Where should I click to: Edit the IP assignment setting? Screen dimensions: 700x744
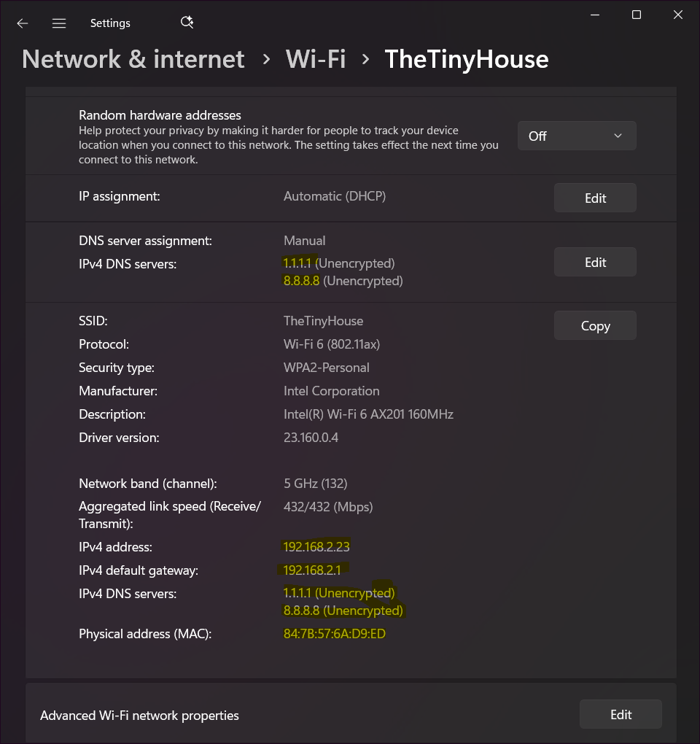595,198
